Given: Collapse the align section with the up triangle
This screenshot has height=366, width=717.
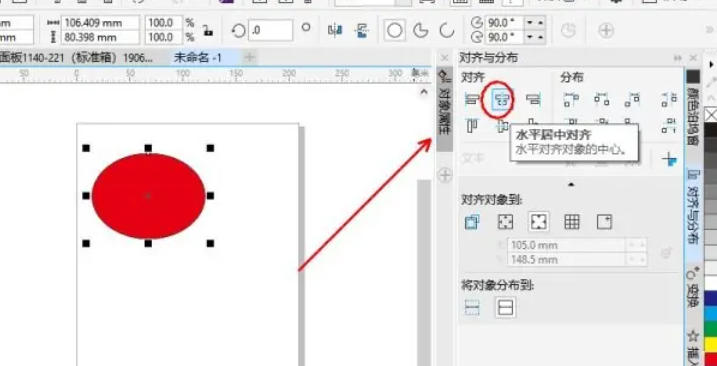Looking at the screenshot, I should 571,185.
